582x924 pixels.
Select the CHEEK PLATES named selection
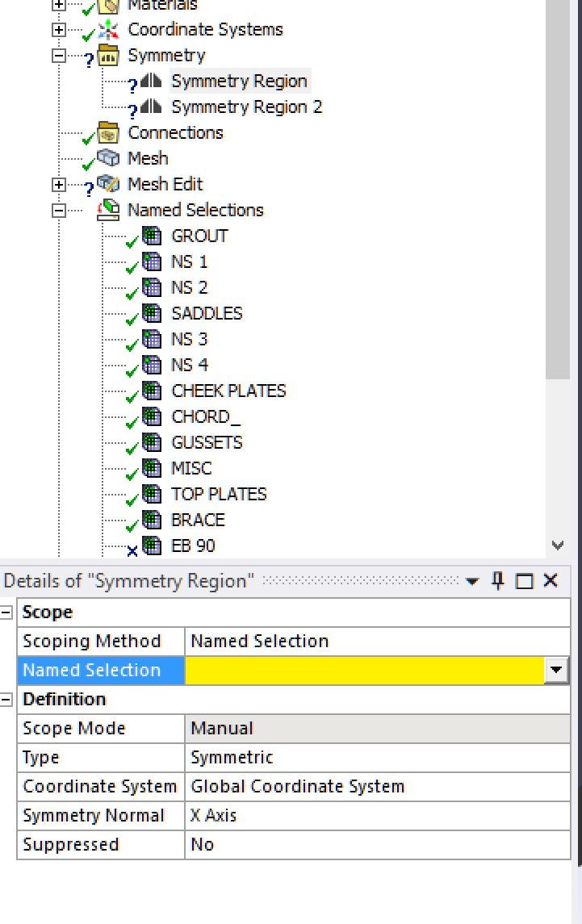coord(228,391)
